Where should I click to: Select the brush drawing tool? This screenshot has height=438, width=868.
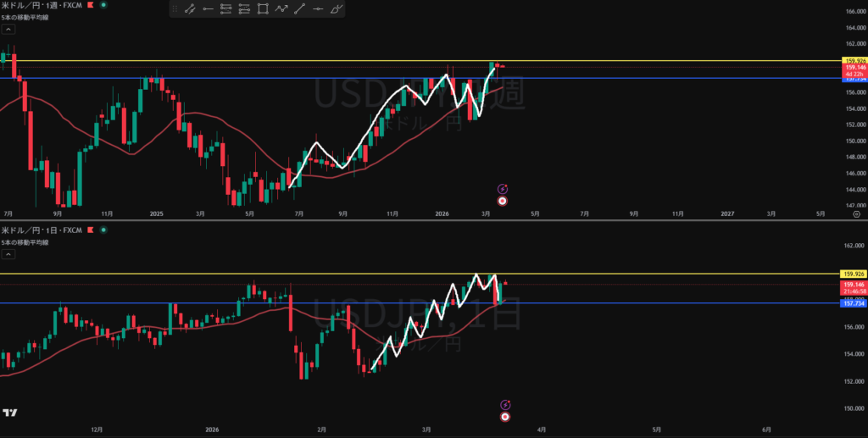(337, 9)
